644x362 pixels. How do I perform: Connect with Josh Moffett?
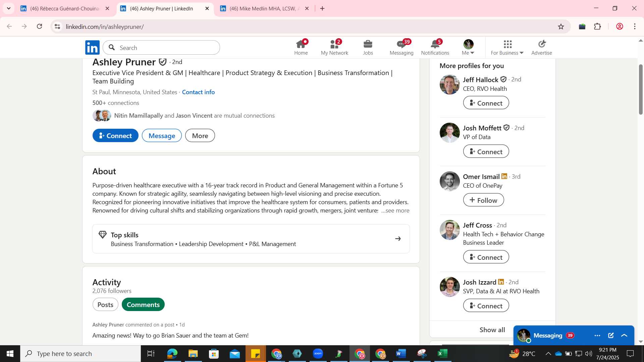(486, 151)
